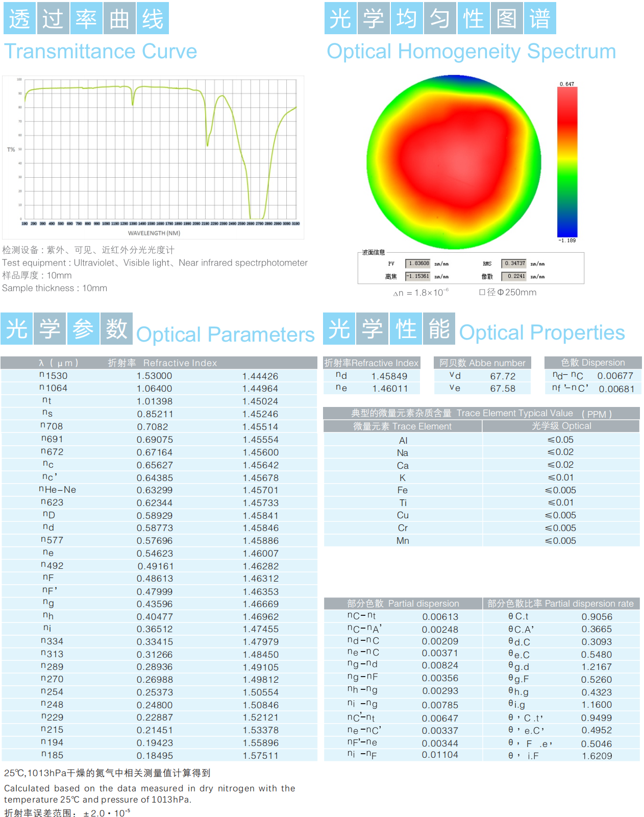Select the nHe-Ne row in refractive table
Viewport: 644px width, 817px height.
(x=158, y=490)
